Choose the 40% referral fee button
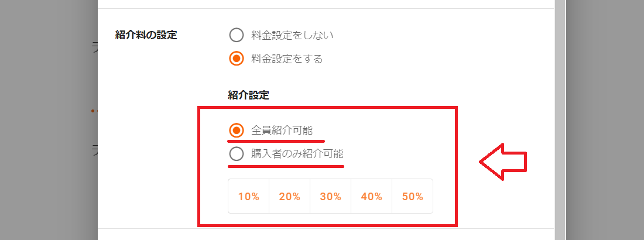Viewport: 644px width, 240px height. [371, 197]
